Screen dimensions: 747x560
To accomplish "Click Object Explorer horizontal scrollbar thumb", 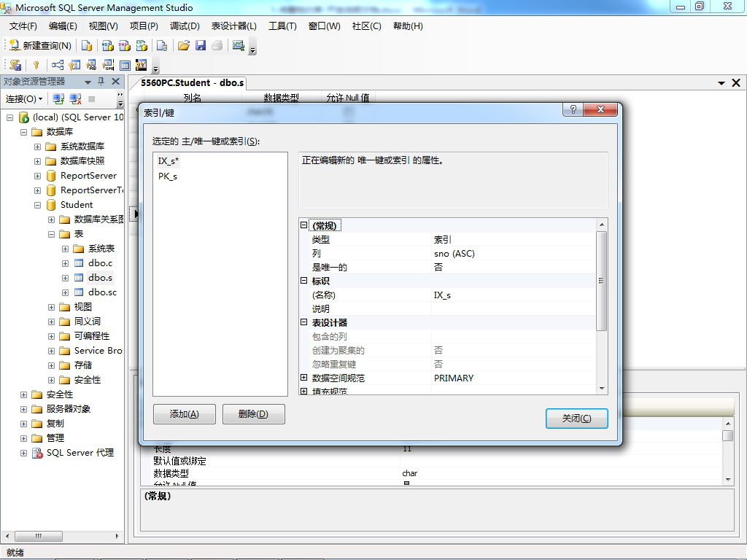I will (x=39, y=536).
